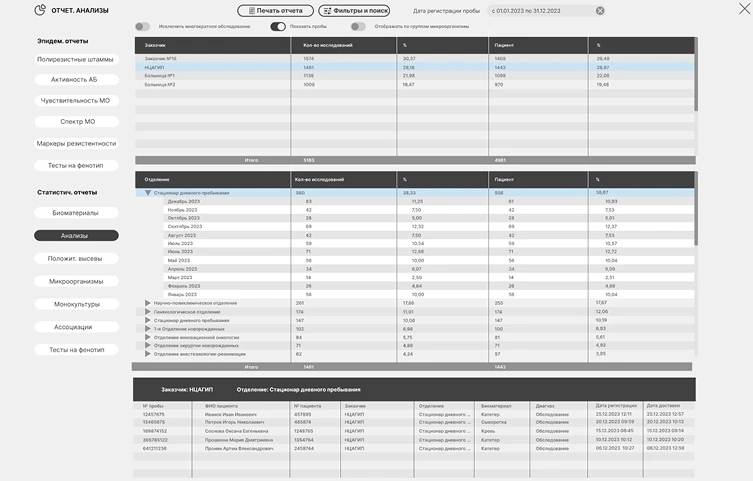Image resolution: width=753 pixels, height=481 pixels.
Task: Click the report analysis logo icon
Action: 40,10
